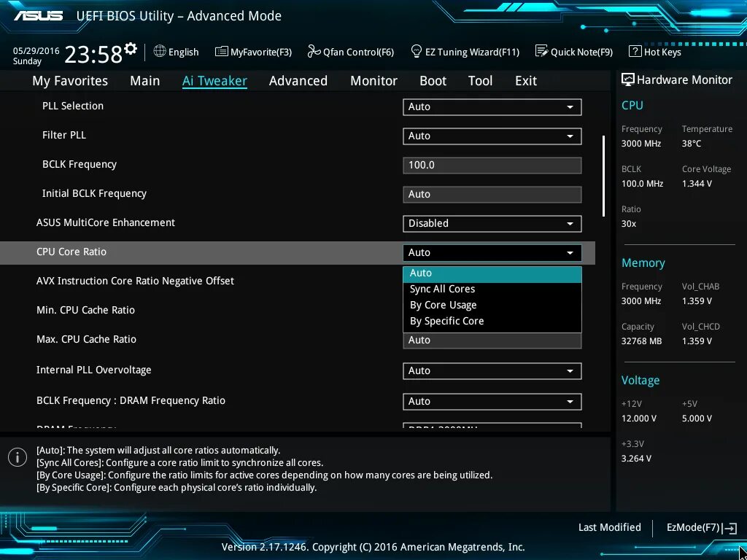Click the EzMode exit arrow icon

pos(729,528)
